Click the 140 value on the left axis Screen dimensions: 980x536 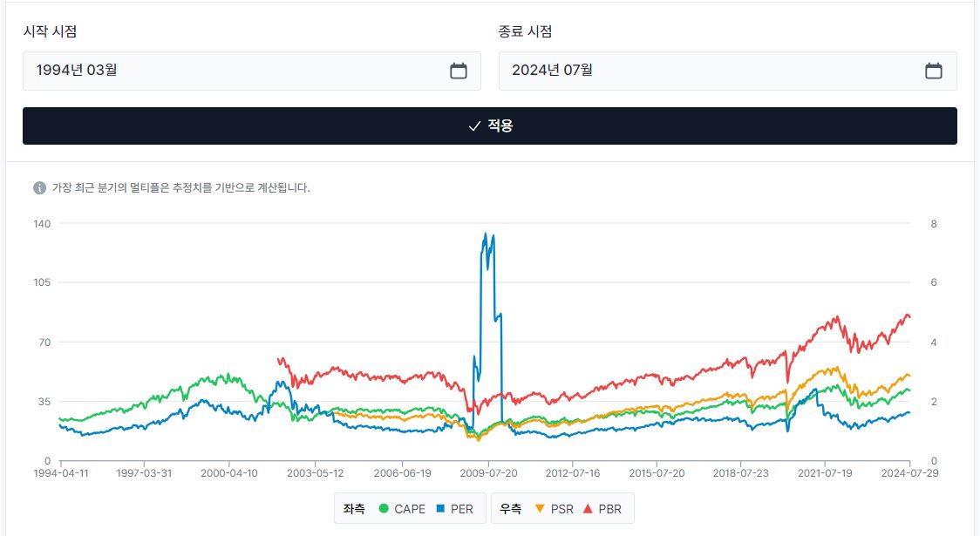tap(42, 224)
